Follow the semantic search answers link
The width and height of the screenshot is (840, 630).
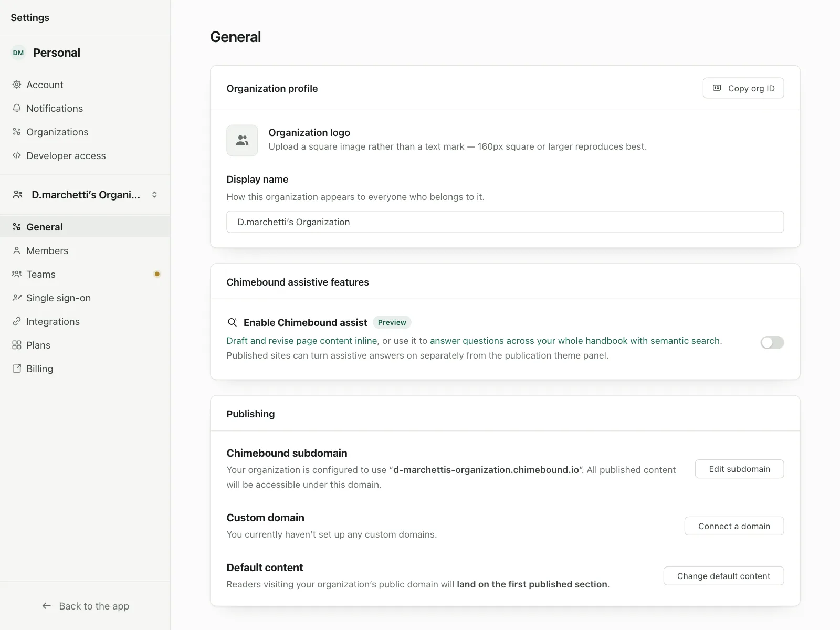click(x=575, y=341)
